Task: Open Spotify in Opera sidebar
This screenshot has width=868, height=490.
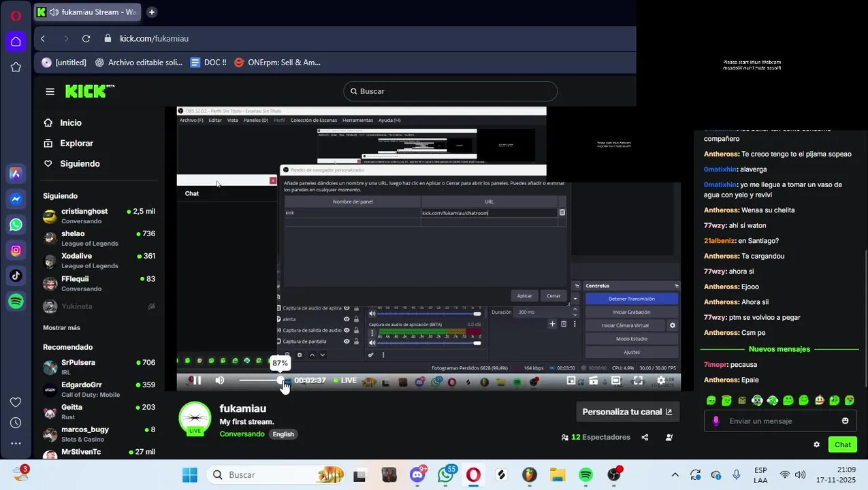Action: pyautogui.click(x=16, y=301)
